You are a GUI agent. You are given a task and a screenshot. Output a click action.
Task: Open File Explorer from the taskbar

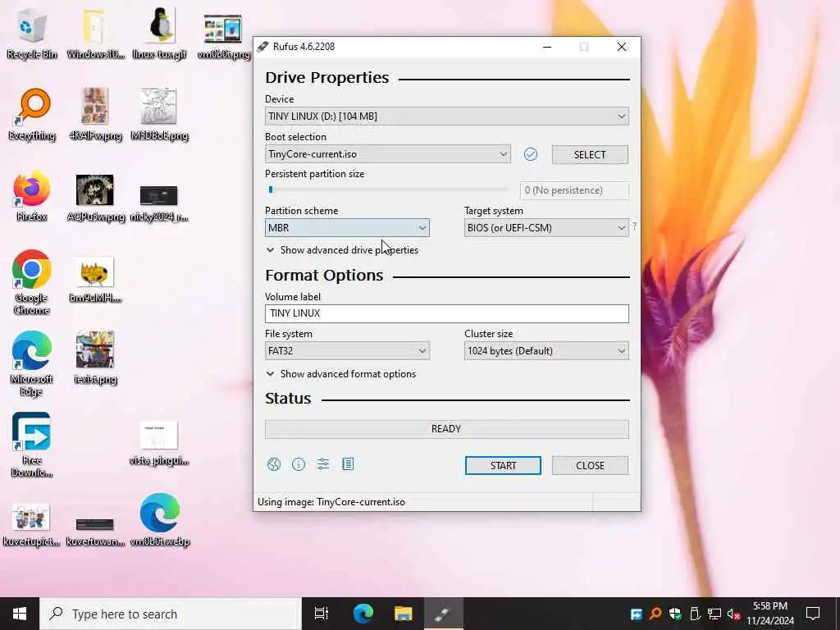click(404, 614)
